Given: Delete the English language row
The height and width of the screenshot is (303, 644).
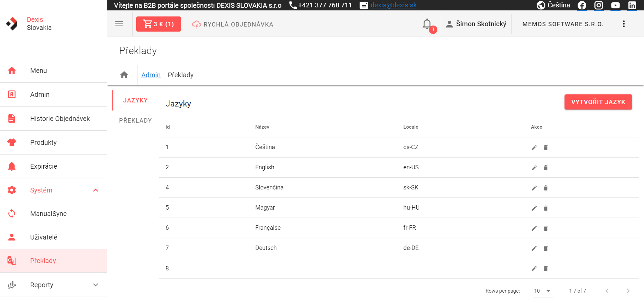Looking at the screenshot, I should click(546, 168).
